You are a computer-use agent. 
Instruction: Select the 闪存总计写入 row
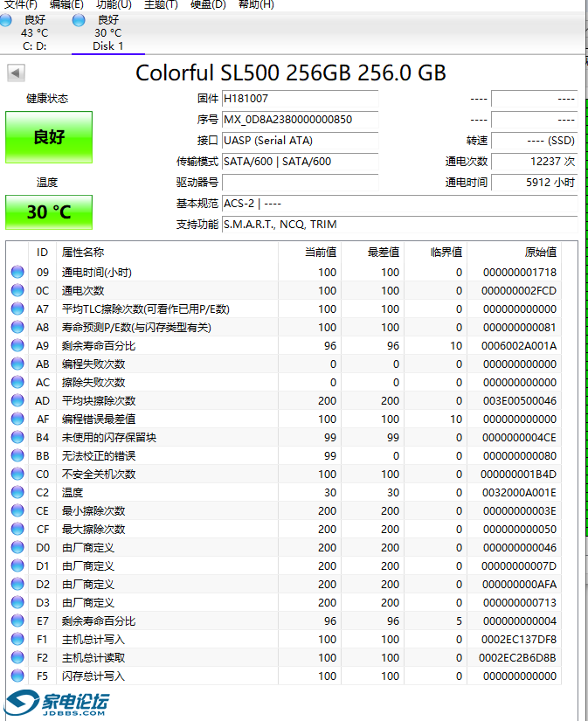284,676
